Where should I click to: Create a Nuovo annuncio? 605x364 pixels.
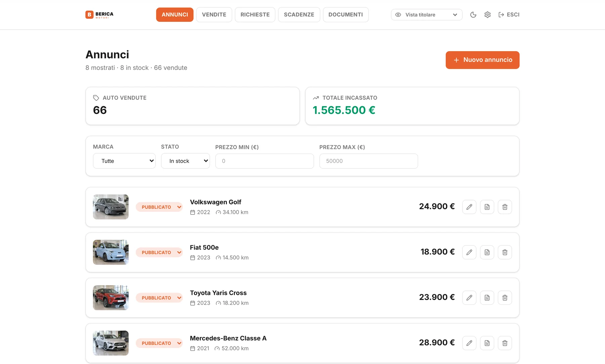[483, 60]
